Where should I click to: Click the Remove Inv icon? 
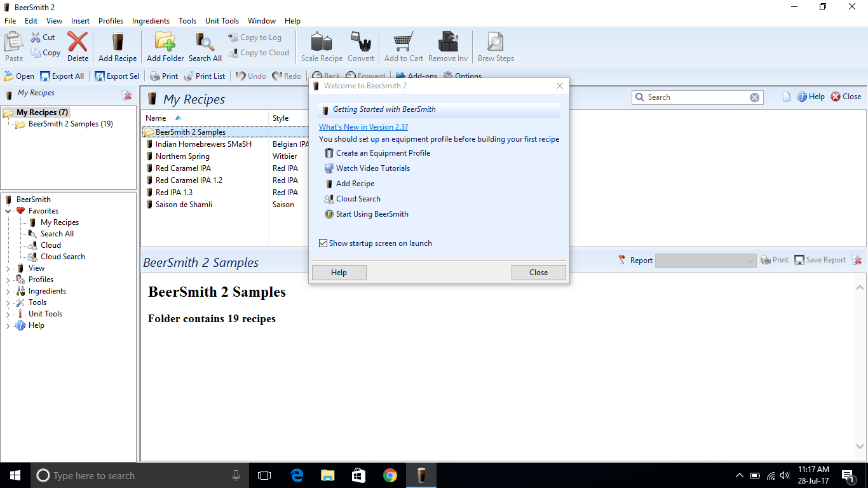(448, 43)
